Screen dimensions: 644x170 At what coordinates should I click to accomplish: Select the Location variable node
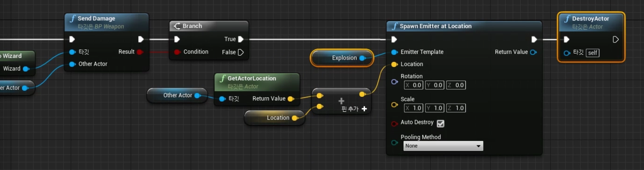[x=275, y=118]
